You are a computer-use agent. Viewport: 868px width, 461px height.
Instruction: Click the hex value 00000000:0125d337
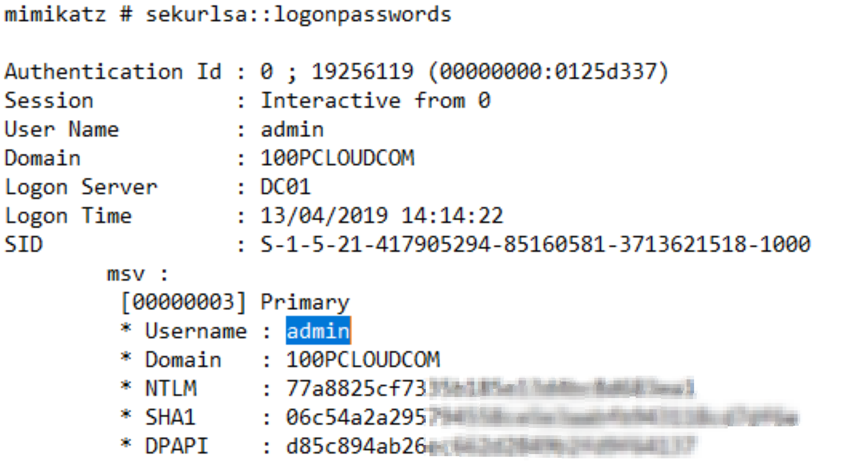coord(548,71)
